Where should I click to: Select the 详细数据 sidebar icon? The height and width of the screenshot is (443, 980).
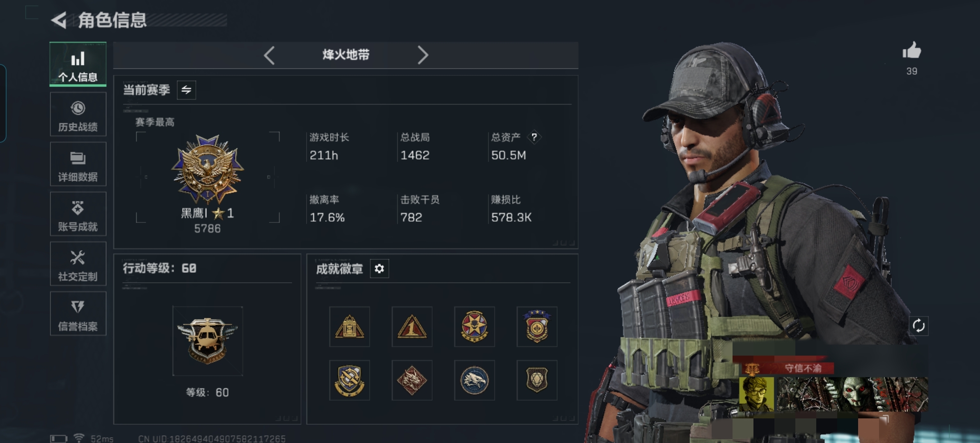[x=78, y=164]
